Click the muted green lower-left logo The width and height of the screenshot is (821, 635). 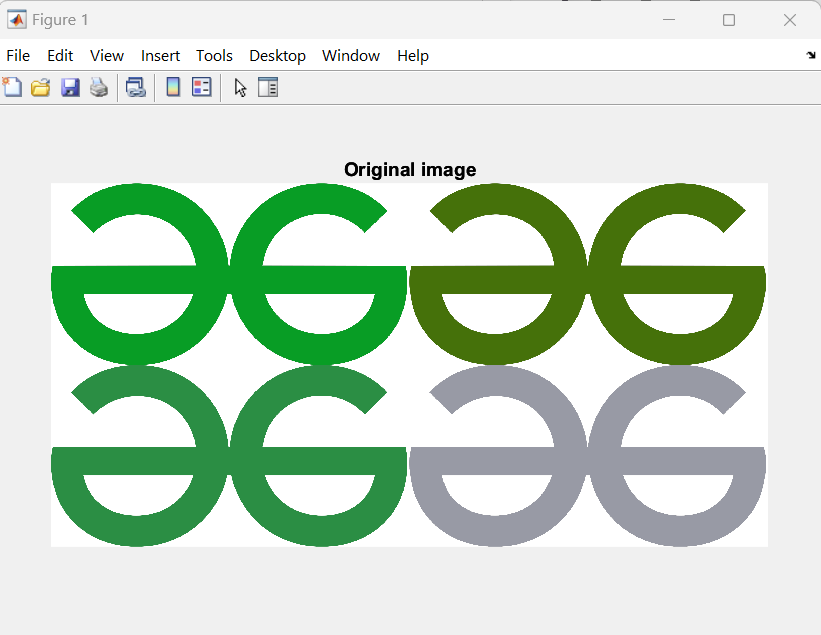click(x=229, y=456)
